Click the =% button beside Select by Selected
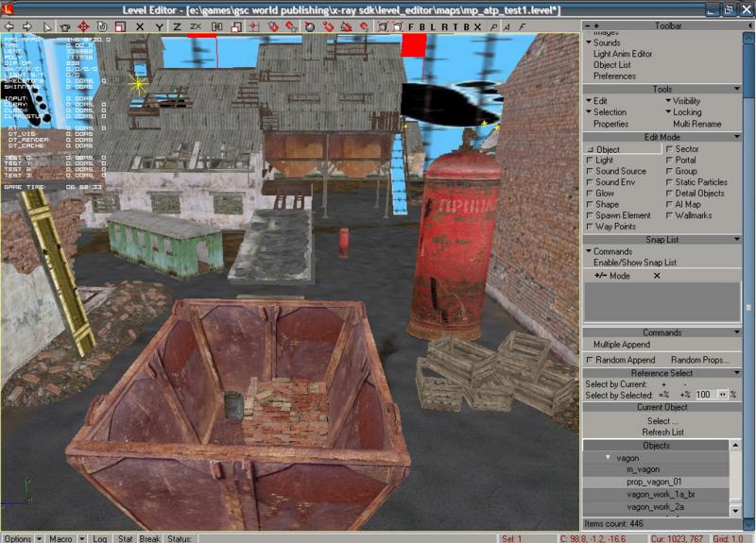This screenshot has height=543, width=756. pos(664,395)
